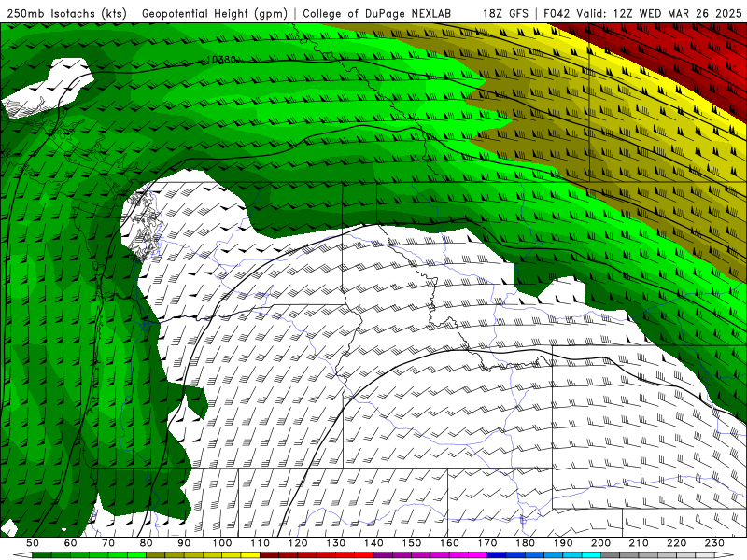Click the bright red segment before purple

[x=364, y=555]
